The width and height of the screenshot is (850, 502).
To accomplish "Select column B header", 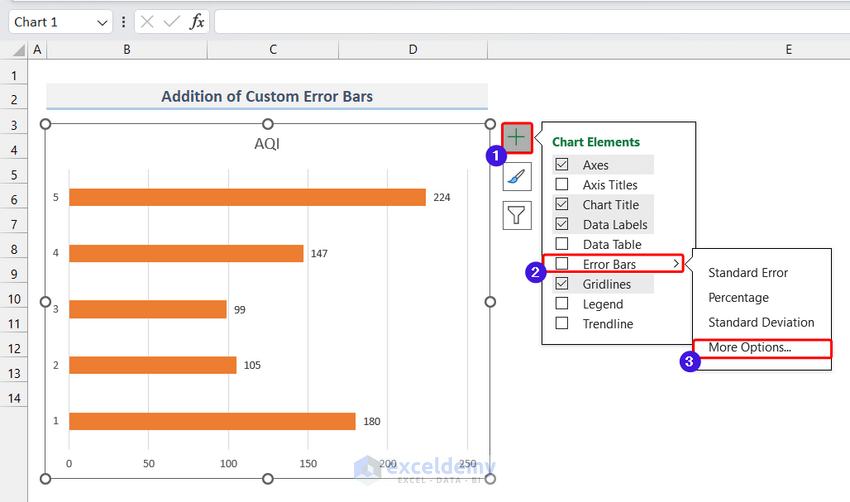I will coord(127,50).
